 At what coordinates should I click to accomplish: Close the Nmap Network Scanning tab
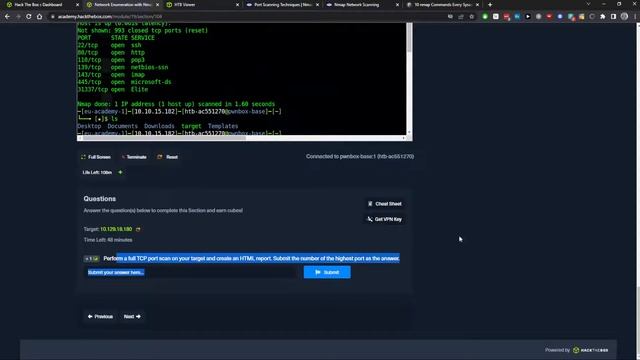coord(398,4)
